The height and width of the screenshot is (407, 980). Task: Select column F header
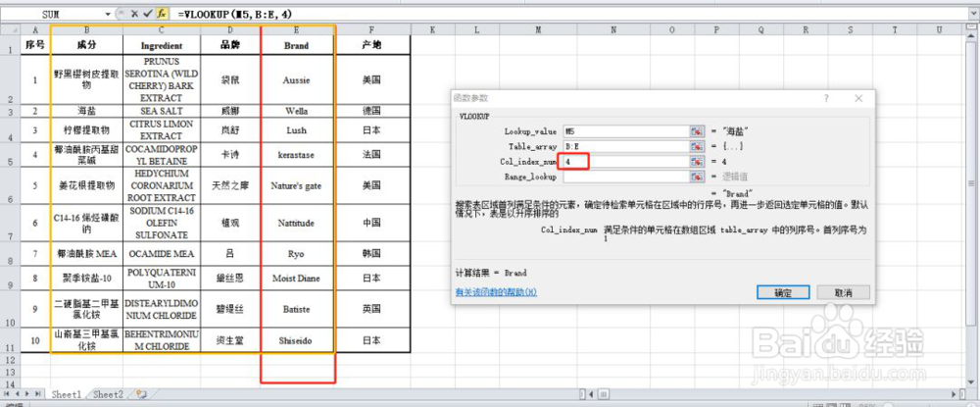tap(372, 29)
